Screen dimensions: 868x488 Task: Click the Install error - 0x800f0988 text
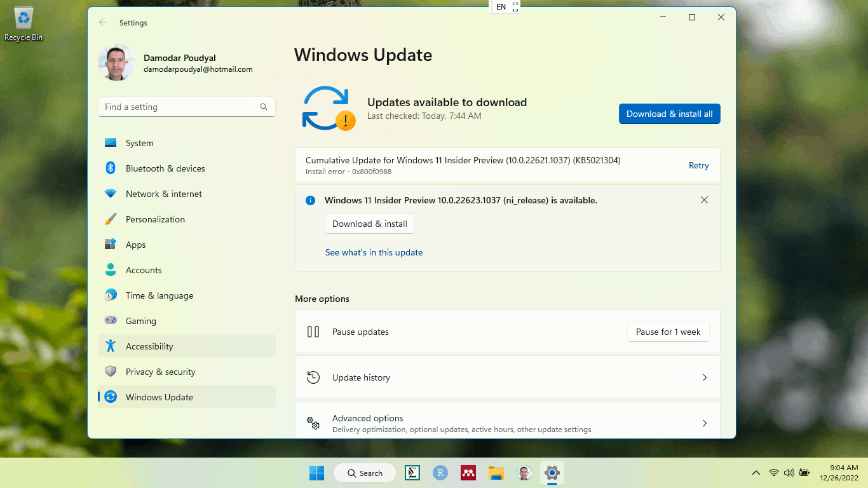(348, 172)
